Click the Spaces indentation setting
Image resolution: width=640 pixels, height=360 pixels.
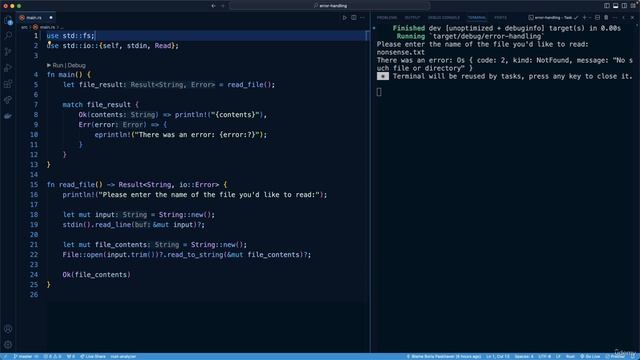pyautogui.click(x=524, y=356)
